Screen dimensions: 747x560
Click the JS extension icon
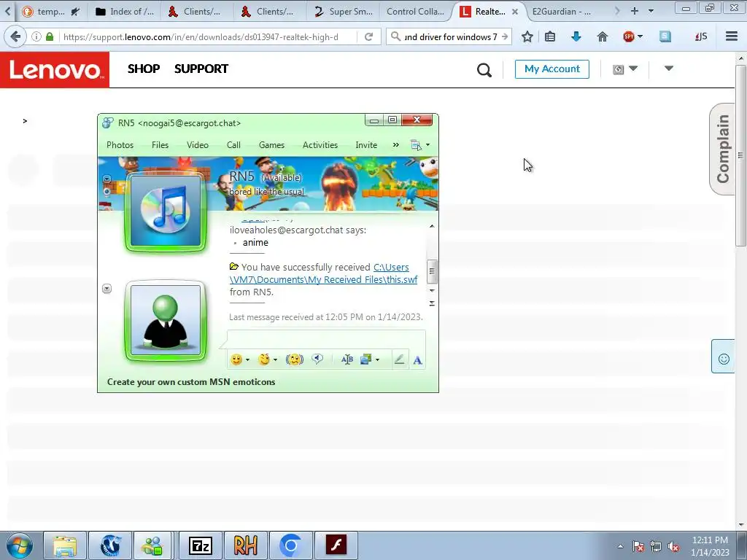click(701, 36)
